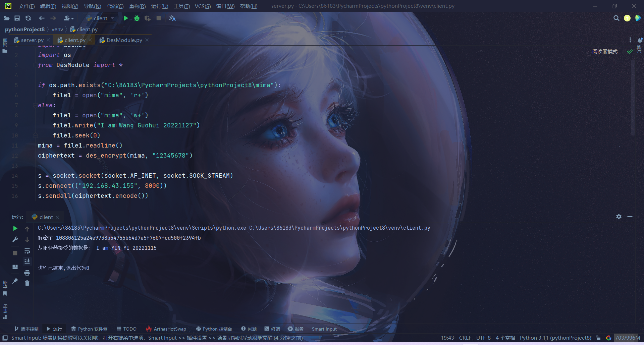Save all files with the floppy disk icon
Image resolution: width=644 pixels, height=345 pixels.
[17, 18]
